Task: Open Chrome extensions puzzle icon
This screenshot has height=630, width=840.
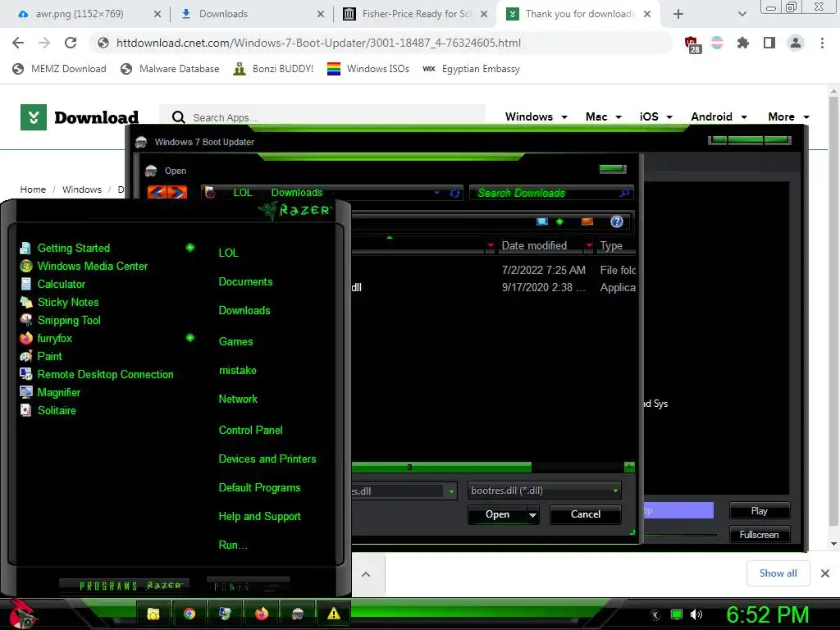Action: pyautogui.click(x=742, y=43)
